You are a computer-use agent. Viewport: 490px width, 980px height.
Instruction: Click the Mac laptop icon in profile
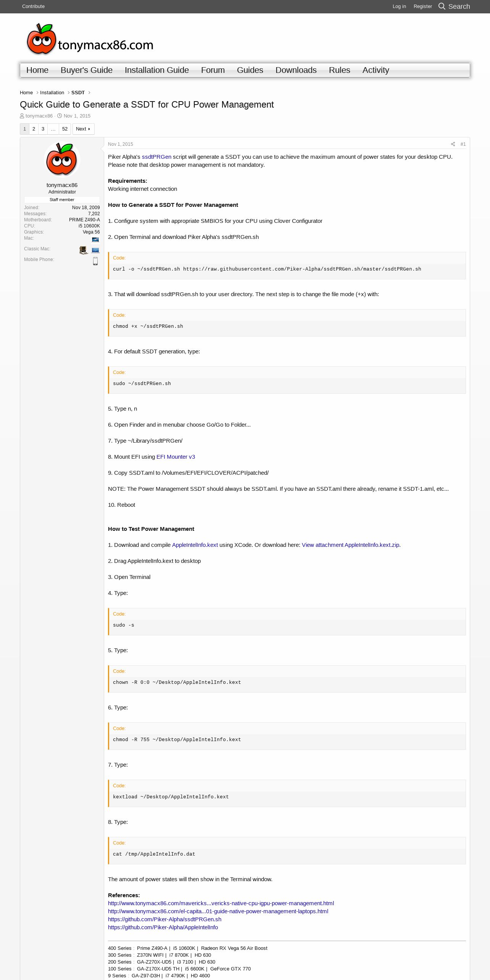pyautogui.click(x=95, y=240)
